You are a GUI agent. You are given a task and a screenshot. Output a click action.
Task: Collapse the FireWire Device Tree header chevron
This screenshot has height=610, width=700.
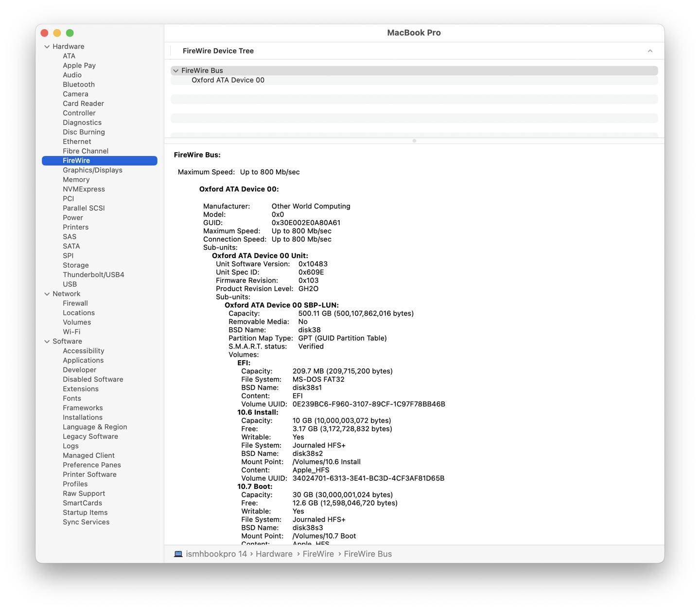click(650, 51)
